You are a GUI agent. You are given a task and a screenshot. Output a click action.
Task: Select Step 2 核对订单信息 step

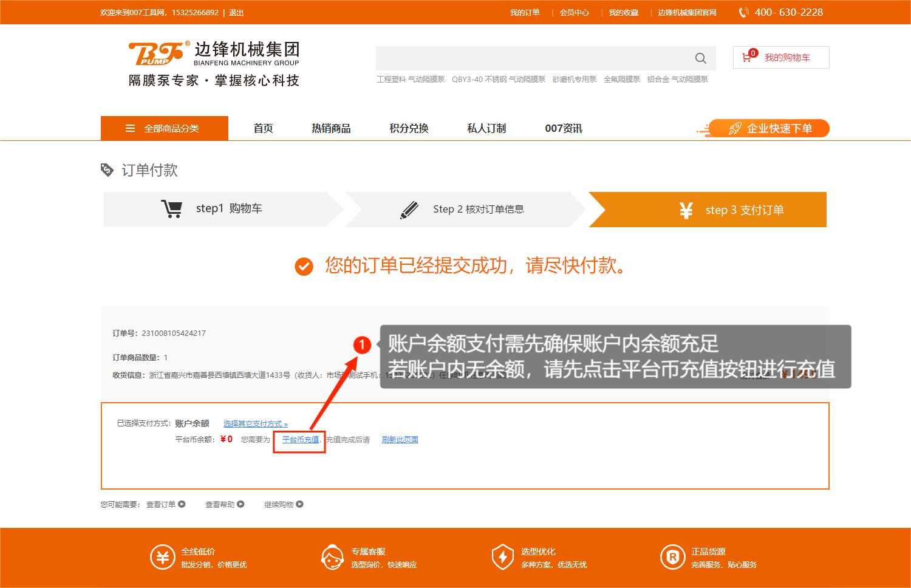(466, 209)
